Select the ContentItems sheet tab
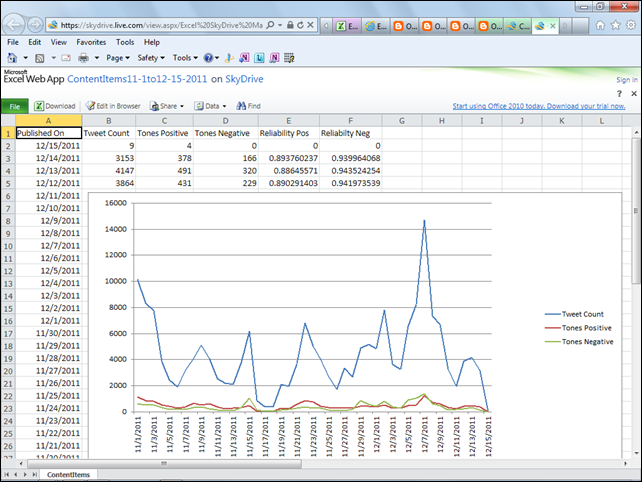The width and height of the screenshot is (642, 482). click(68, 474)
